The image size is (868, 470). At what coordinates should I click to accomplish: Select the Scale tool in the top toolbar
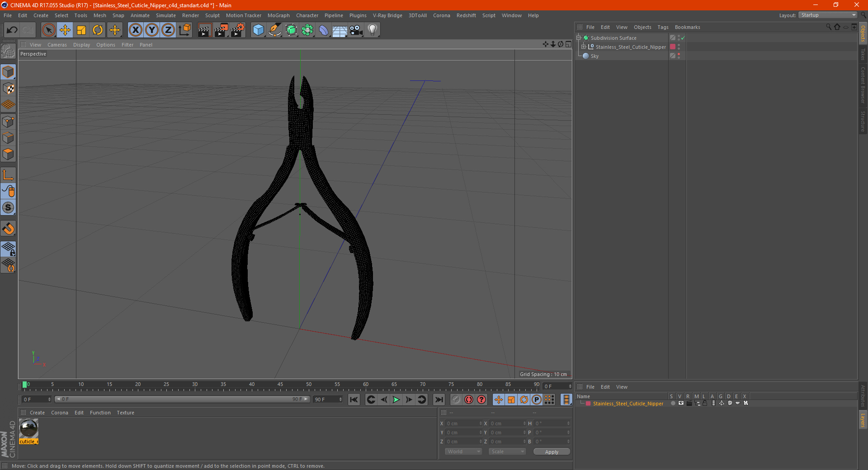(x=81, y=30)
